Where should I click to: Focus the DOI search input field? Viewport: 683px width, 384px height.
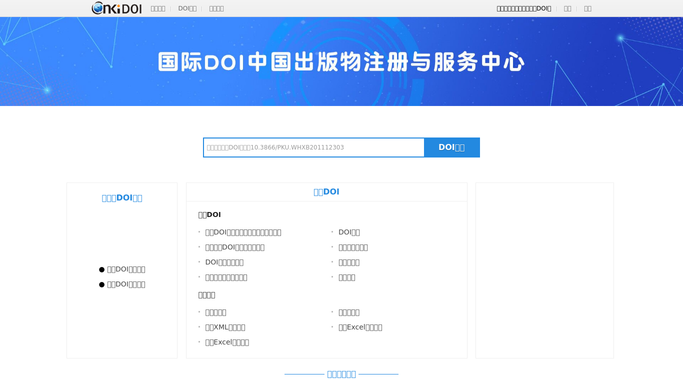click(x=314, y=148)
